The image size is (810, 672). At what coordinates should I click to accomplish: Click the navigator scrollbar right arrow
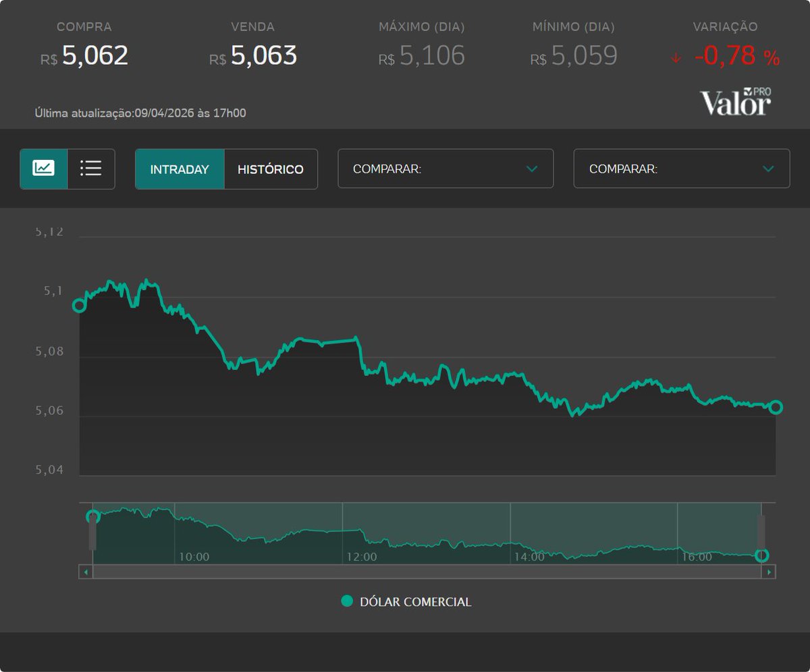click(769, 572)
